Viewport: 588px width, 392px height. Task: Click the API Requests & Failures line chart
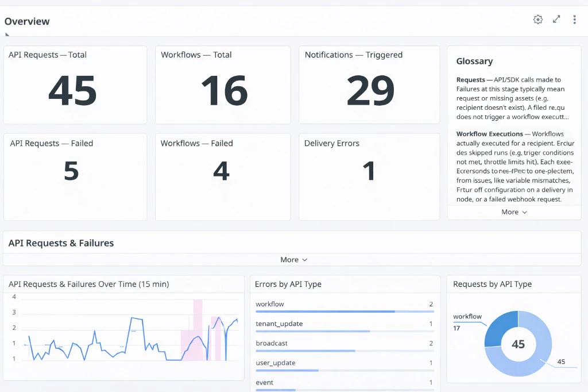pyautogui.click(x=130, y=330)
